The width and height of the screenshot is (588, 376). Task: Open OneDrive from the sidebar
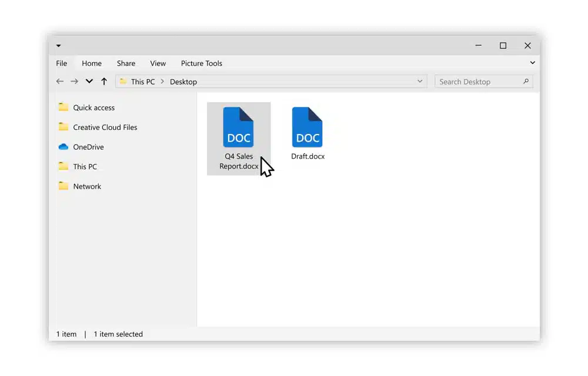click(x=88, y=147)
